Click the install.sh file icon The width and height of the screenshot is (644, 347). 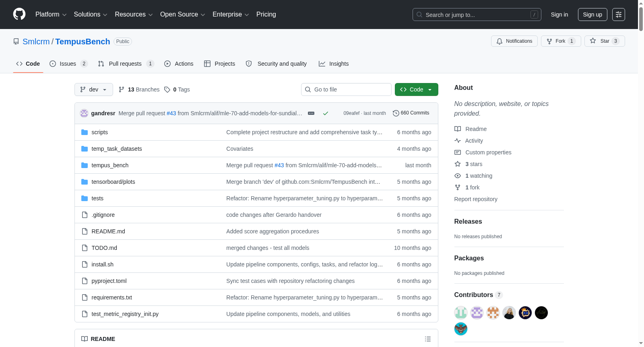point(85,264)
